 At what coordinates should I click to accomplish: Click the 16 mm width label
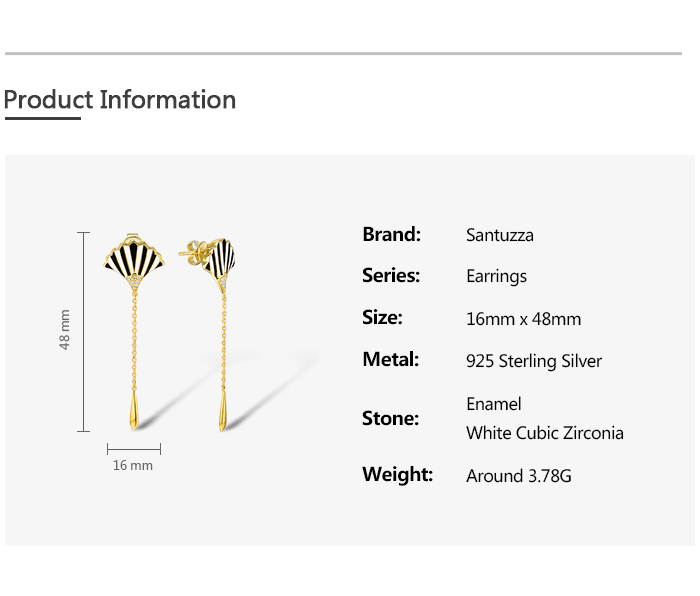(133, 466)
